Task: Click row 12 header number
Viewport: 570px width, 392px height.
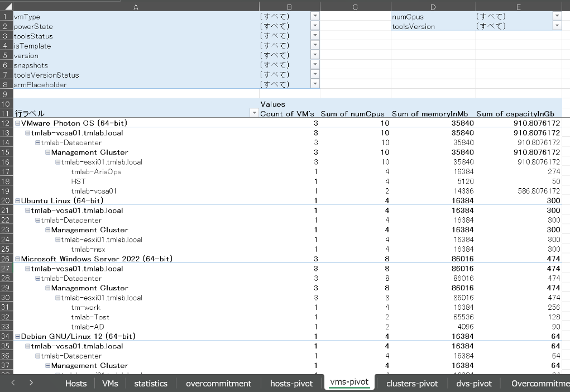Action: pos(6,123)
